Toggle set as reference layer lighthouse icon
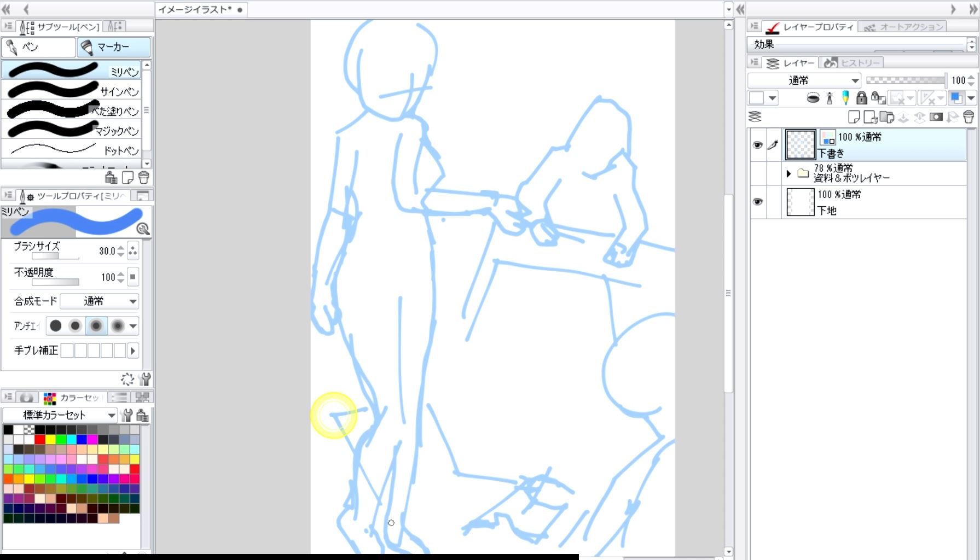Screen dimensions: 980x560 pos(830,98)
